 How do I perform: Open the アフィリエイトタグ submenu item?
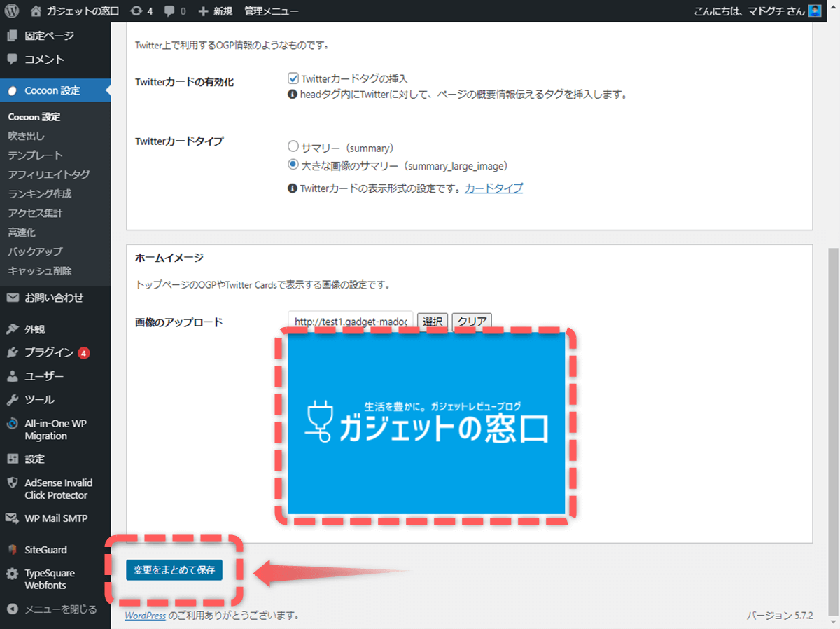click(x=48, y=174)
